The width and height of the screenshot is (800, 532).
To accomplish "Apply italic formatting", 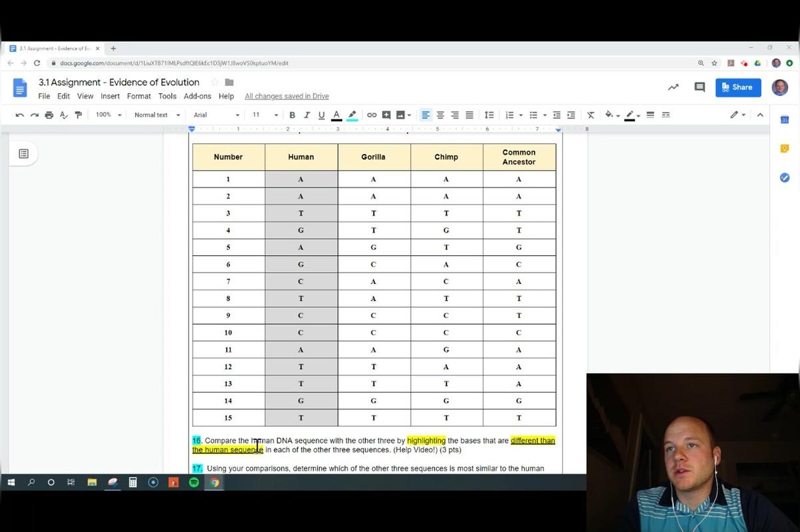I will 307,115.
